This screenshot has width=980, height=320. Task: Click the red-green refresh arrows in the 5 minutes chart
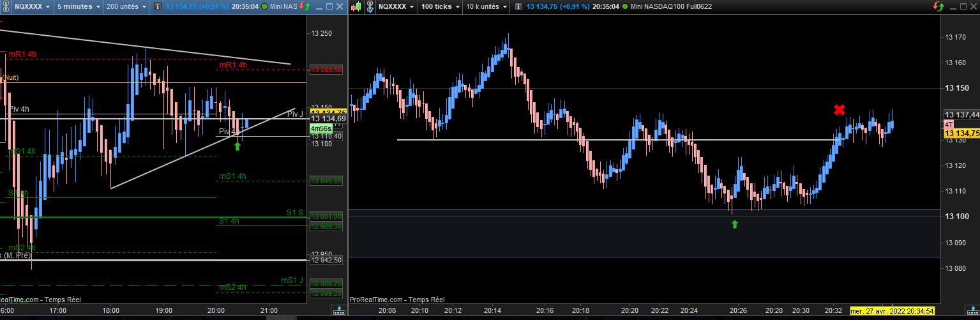pos(305,6)
